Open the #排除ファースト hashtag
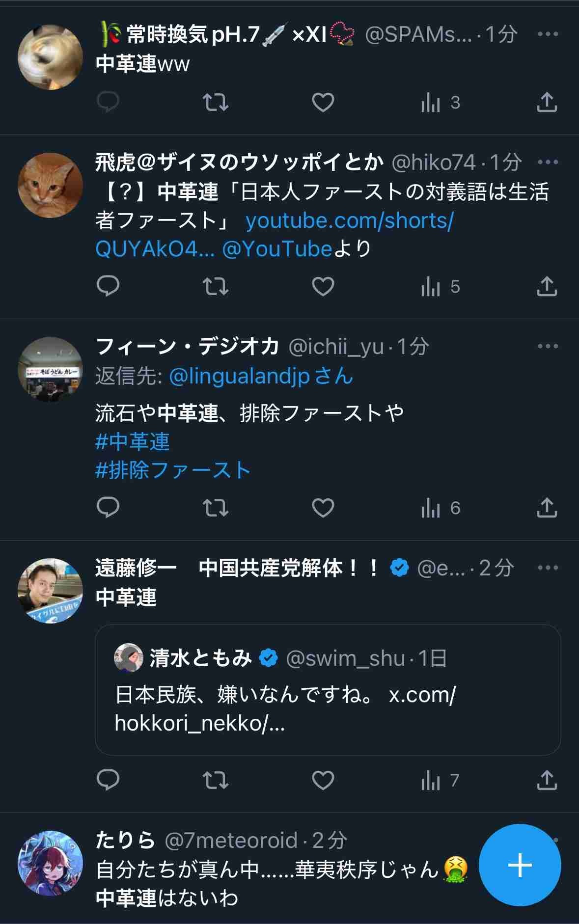Viewport: 579px width, 924px height. coord(173,470)
